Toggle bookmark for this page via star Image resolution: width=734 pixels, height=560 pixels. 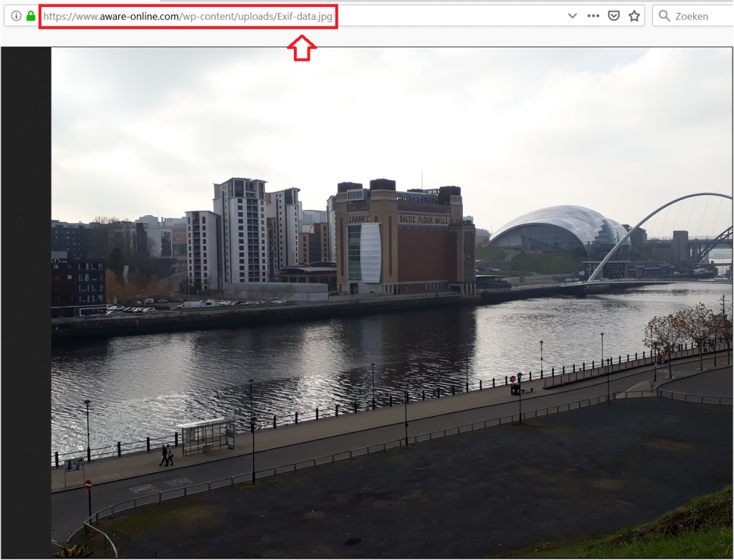tap(634, 15)
